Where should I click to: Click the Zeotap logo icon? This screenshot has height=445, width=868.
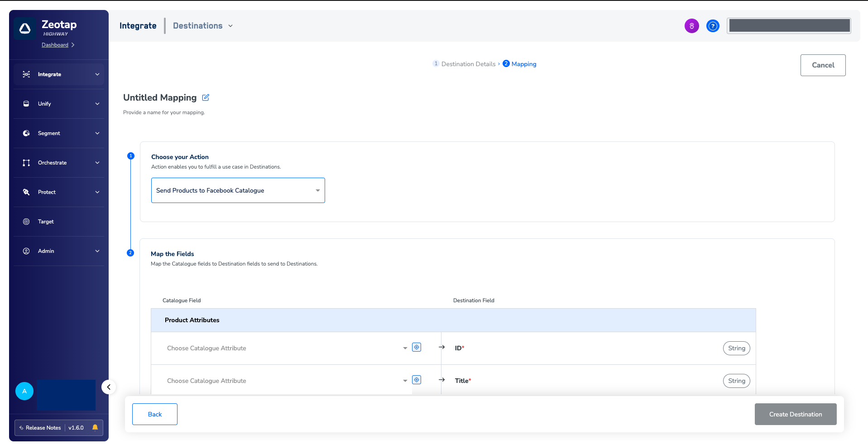click(x=25, y=29)
